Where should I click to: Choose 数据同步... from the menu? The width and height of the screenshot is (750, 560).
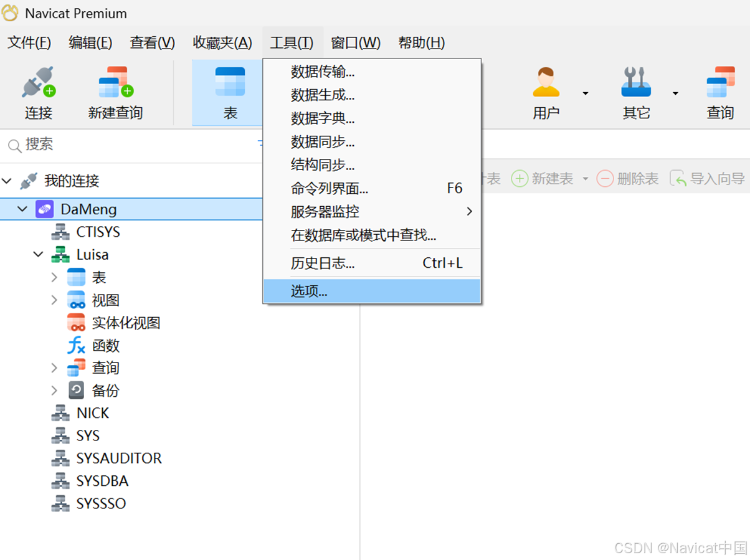coord(372,142)
